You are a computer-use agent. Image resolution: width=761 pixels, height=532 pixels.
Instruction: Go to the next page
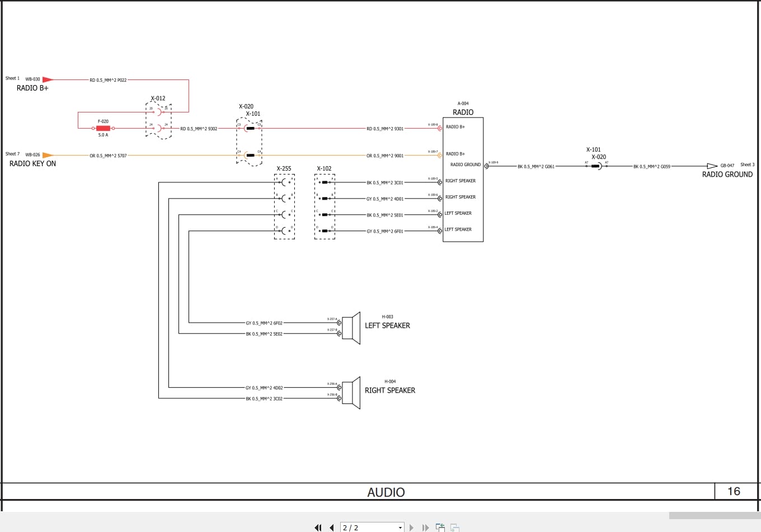pos(412,528)
